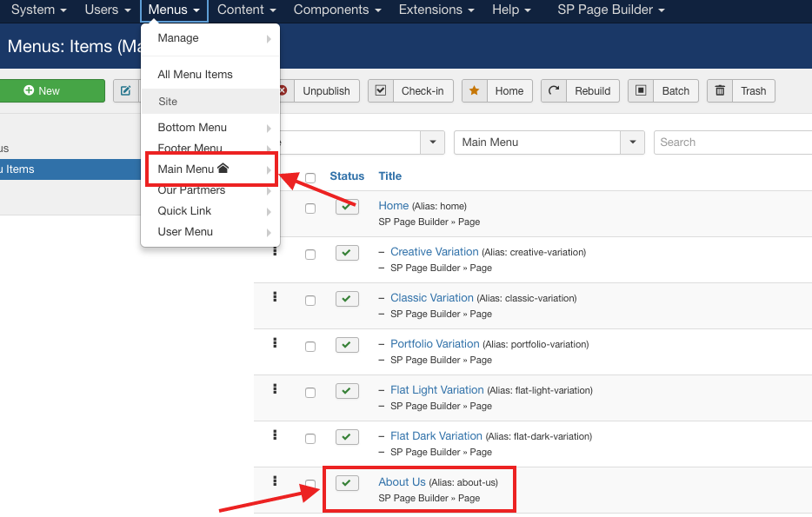Choose All Menu Items entry

point(195,75)
